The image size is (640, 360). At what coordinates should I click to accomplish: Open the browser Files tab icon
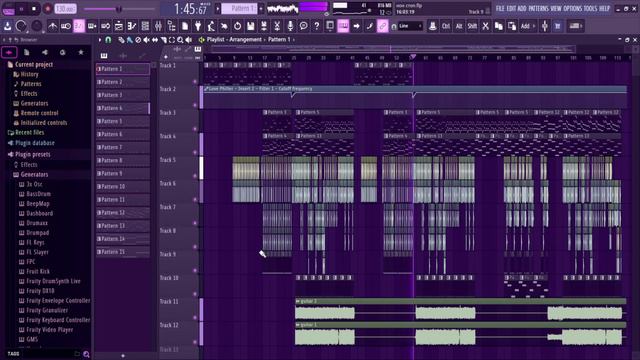click(x=27, y=52)
